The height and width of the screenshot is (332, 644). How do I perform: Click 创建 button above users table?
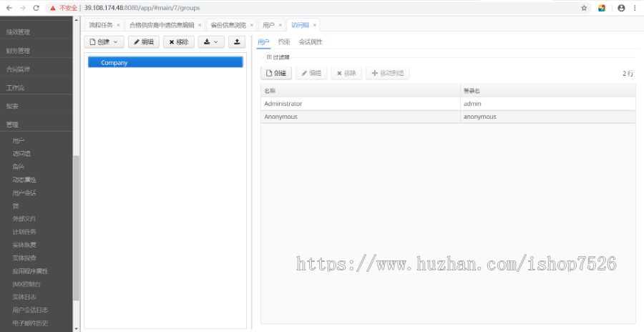click(x=276, y=73)
